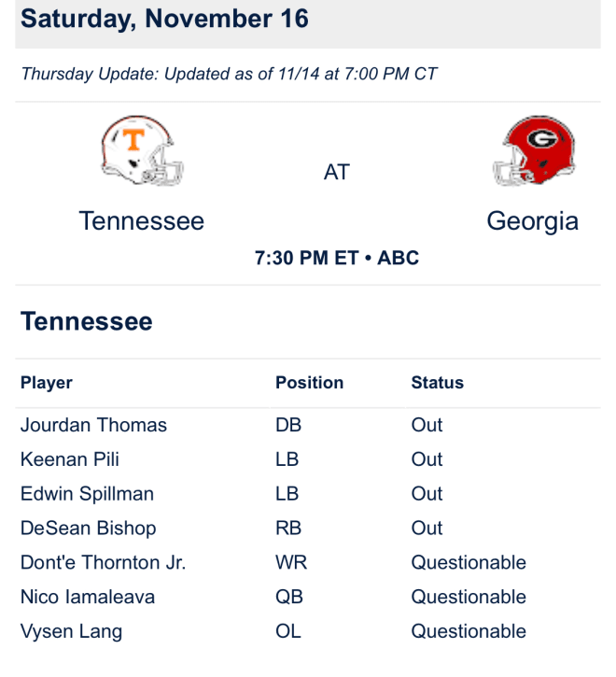Click the Georgia helmet logo
Screen dimensions: 616x677
(x=534, y=150)
